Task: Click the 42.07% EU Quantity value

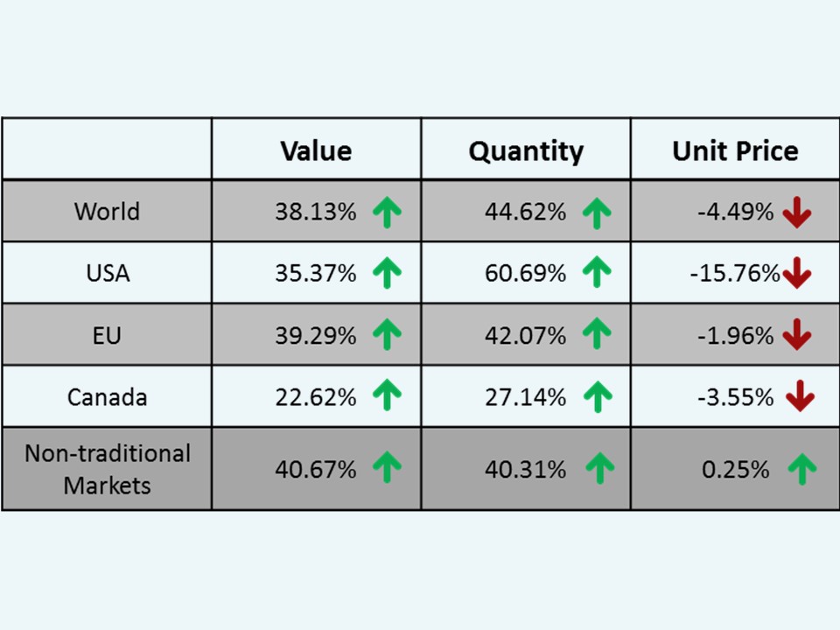Action: [526, 336]
